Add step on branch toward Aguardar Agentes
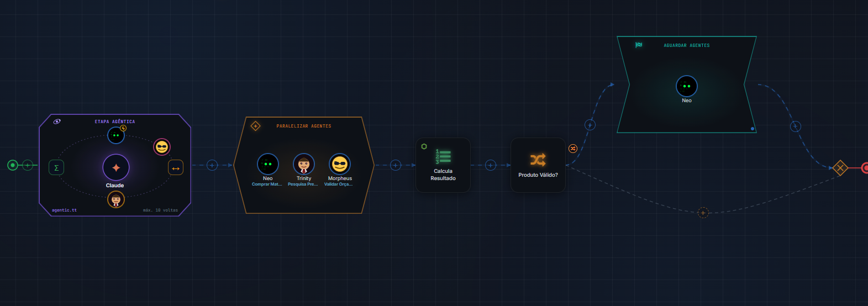This screenshot has height=306, width=868. click(x=590, y=125)
